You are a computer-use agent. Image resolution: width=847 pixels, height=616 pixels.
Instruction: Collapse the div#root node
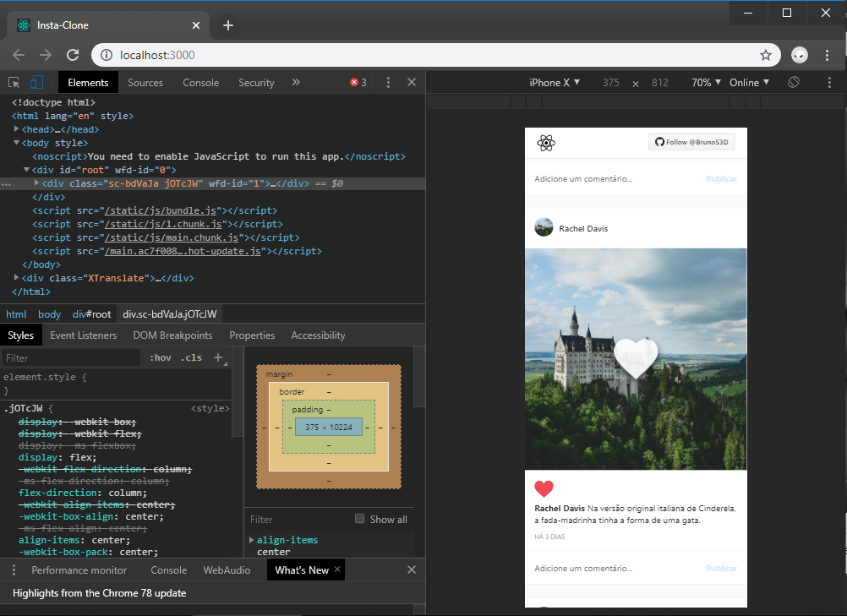pos(26,170)
